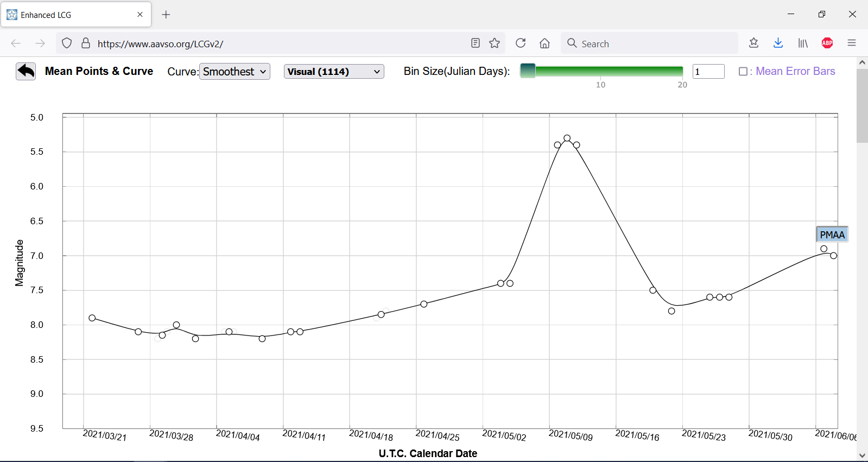Reload the page with the refresh icon
This screenshot has height=462, width=868.
520,43
